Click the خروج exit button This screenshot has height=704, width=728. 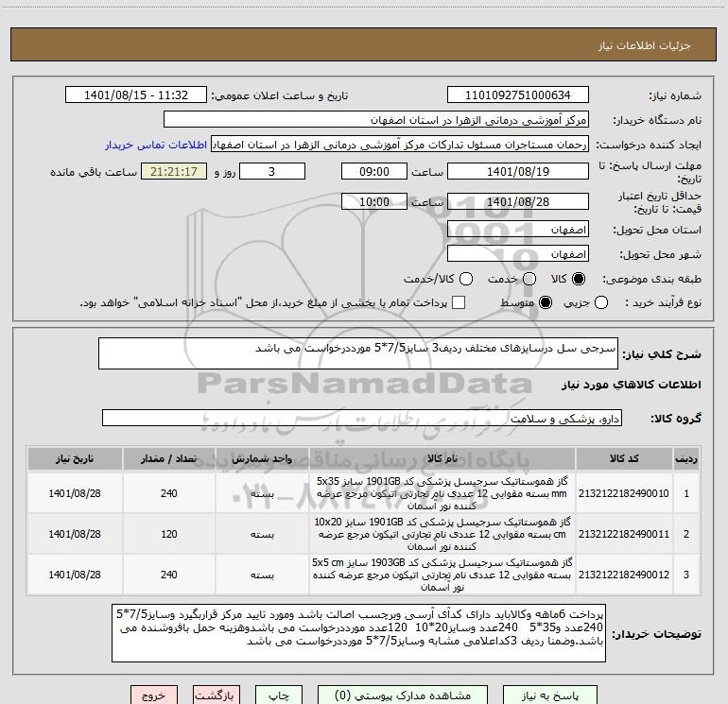click(154, 695)
